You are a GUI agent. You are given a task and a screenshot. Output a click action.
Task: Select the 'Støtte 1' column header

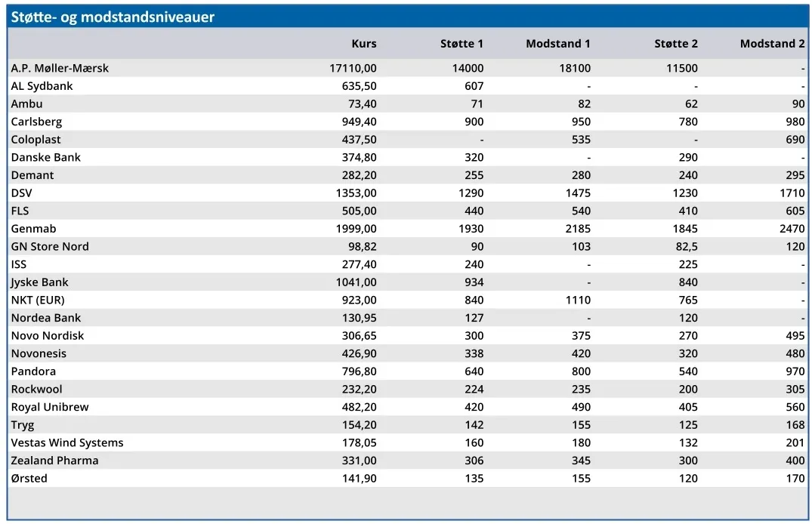point(462,44)
